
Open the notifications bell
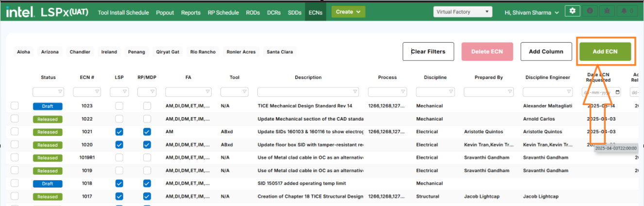tap(627, 11)
